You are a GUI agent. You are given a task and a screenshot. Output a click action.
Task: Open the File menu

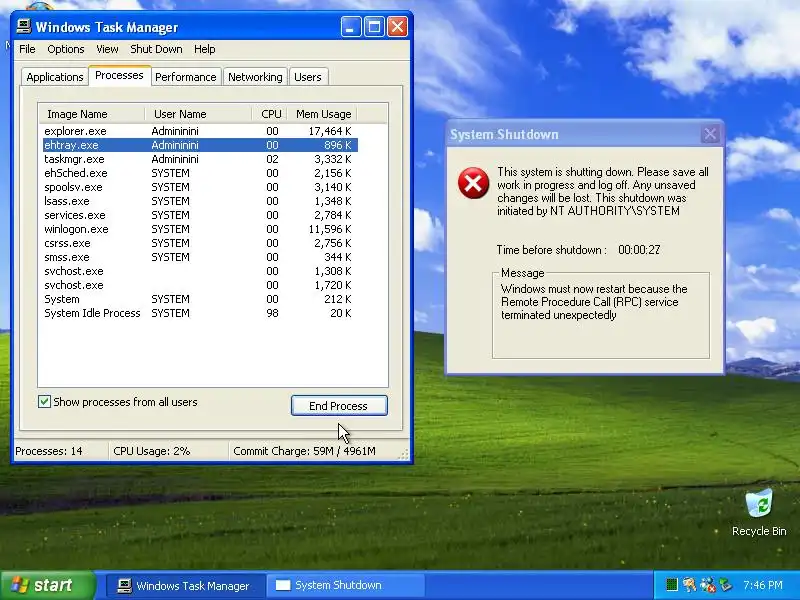click(x=27, y=49)
